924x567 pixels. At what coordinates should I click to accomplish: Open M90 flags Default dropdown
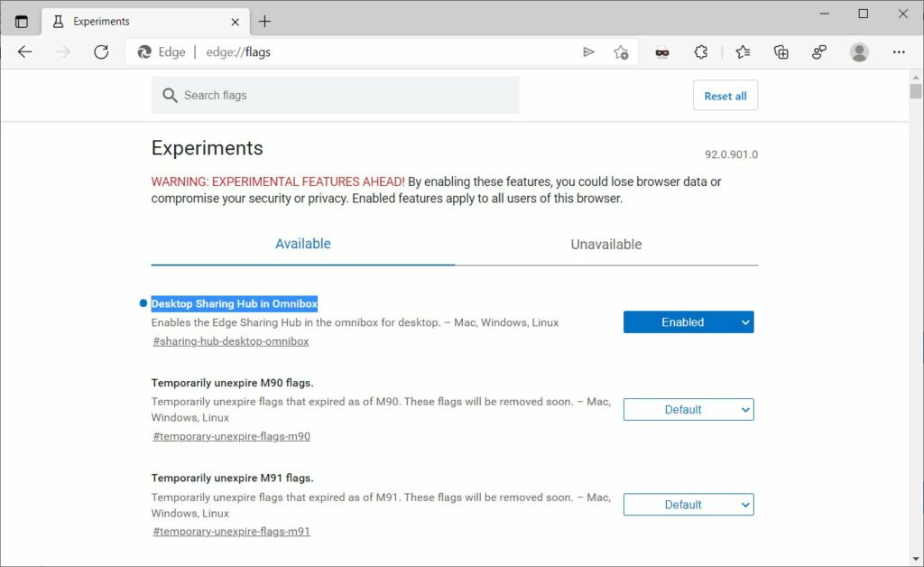(688, 410)
